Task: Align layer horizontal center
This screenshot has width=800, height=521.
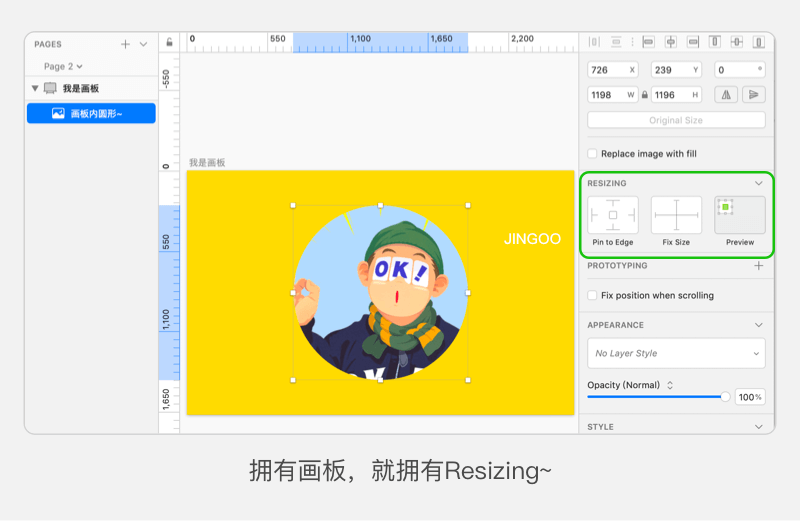Action: pyautogui.click(x=671, y=42)
